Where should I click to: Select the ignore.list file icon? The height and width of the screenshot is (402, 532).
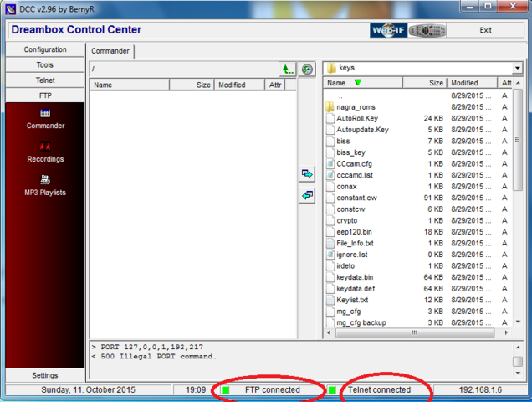coord(330,255)
